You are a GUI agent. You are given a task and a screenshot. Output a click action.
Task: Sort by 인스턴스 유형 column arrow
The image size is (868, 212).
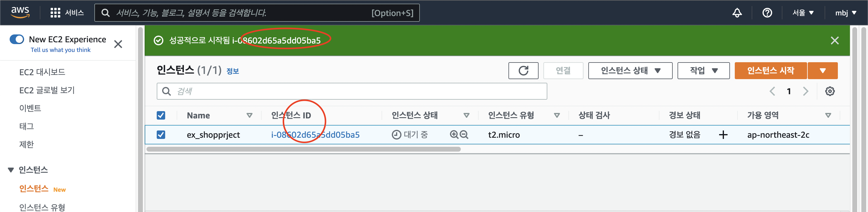click(x=557, y=115)
